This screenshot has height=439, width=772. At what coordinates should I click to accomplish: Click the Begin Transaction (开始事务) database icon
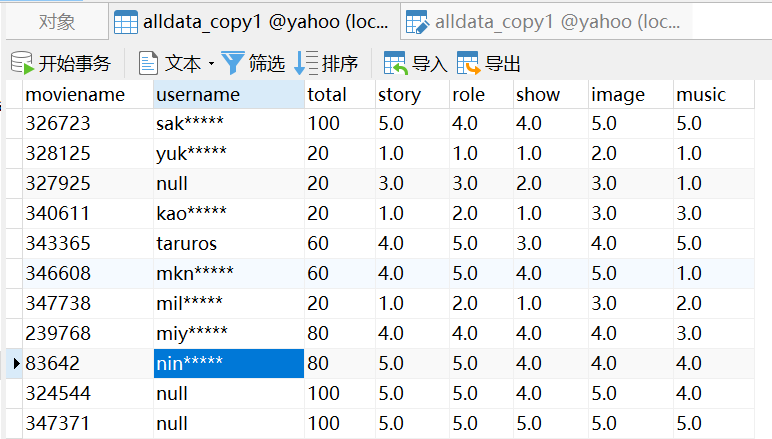pyautogui.click(x=22, y=63)
